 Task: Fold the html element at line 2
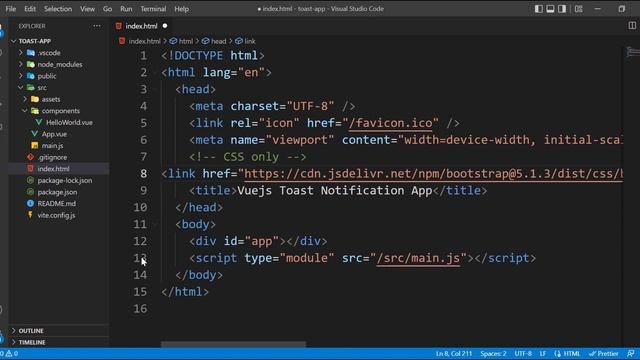(x=156, y=73)
